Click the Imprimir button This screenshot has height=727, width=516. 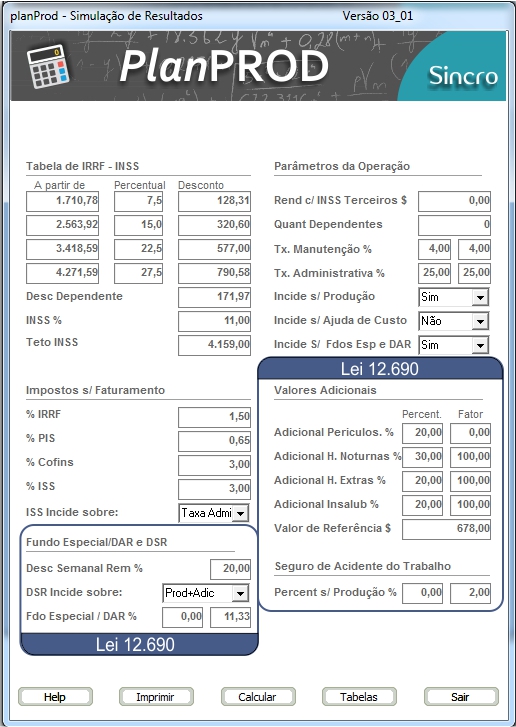(156, 696)
